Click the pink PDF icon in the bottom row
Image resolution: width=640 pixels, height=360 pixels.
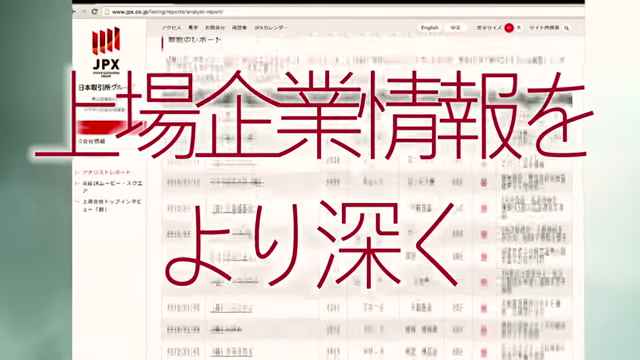(483, 352)
